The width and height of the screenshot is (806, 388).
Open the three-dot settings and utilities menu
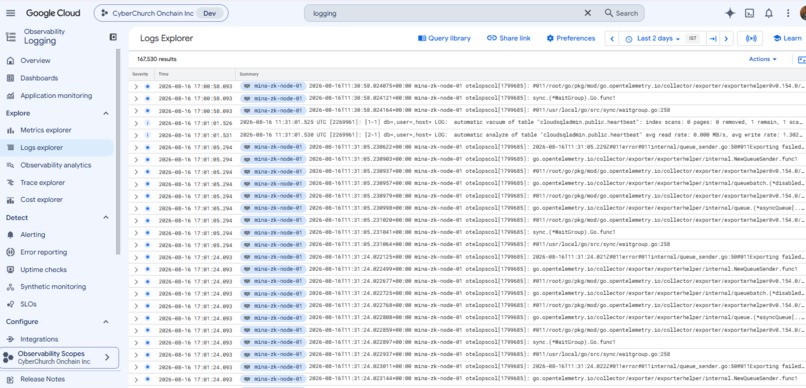[787, 13]
